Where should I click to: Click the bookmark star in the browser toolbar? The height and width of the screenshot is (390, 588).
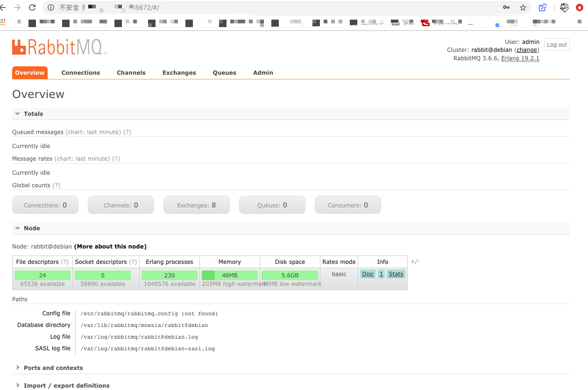pyautogui.click(x=523, y=7)
